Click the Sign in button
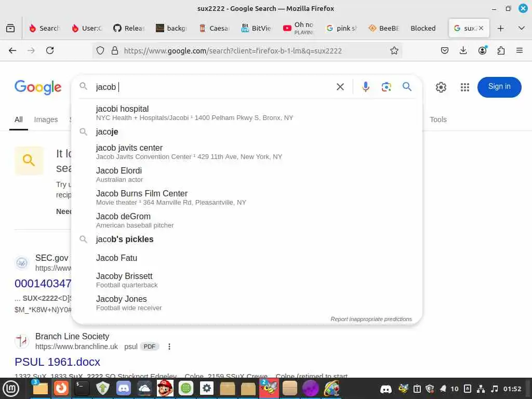 coord(499,87)
